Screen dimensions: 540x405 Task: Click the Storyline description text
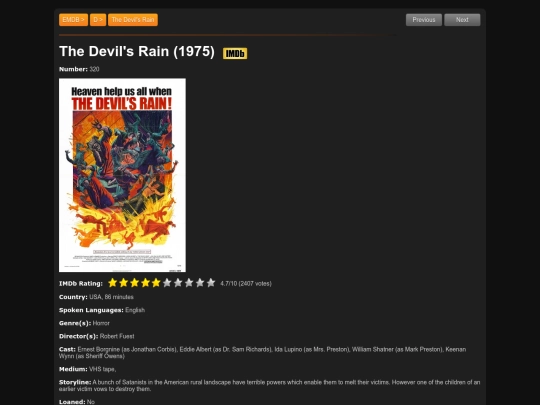click(x=269, y=386)
